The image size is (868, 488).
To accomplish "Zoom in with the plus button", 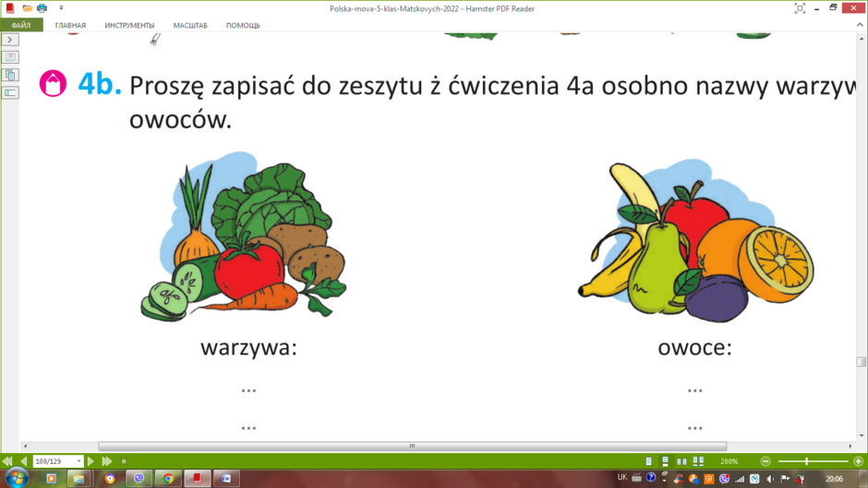I will [x=858, y=461].
